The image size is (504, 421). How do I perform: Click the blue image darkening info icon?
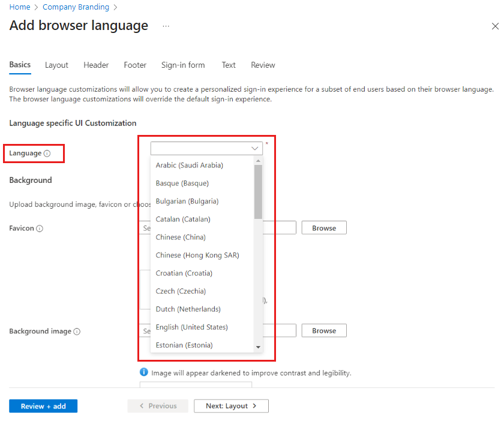[144, 372]
